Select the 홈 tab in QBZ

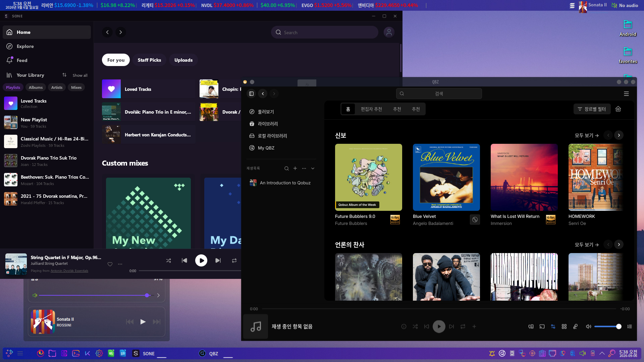348,109
